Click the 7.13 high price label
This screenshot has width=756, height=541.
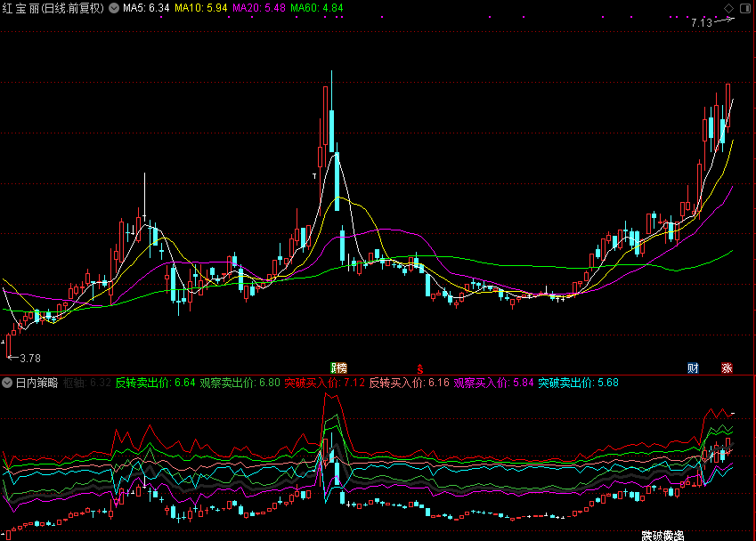(701, 23)
